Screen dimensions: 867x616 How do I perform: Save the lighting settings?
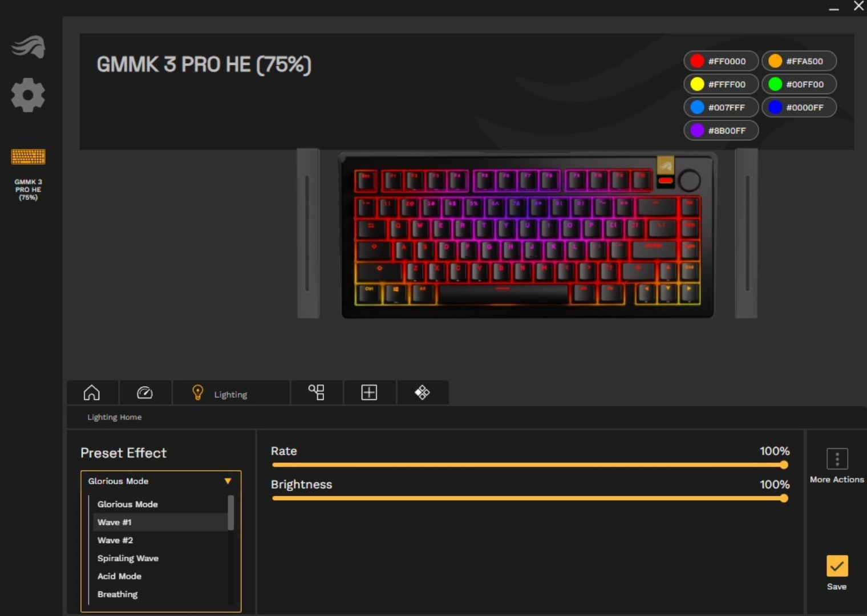pyautogui.click(x=837, y=566)
